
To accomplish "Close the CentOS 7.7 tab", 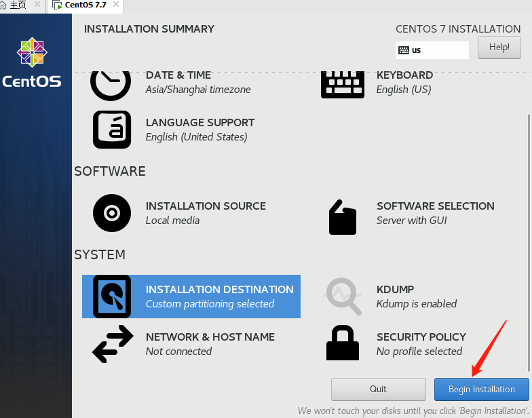I will pyautogui.click(x=116, y=4).
